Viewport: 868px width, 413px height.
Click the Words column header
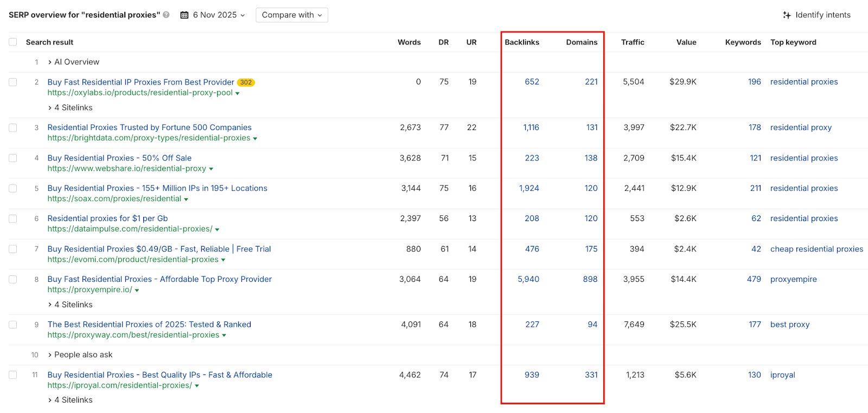(x=409, y=42)
